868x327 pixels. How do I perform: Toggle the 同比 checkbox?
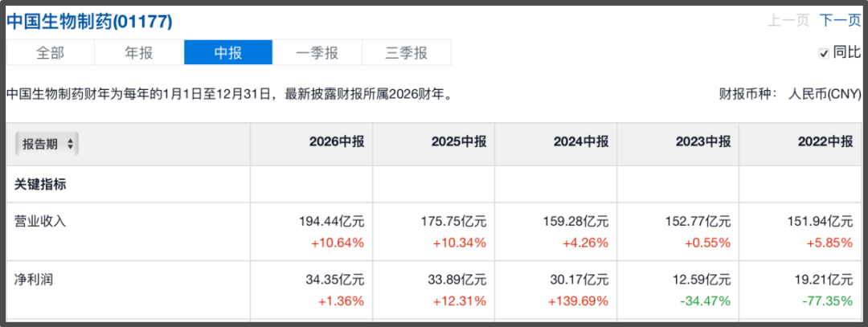point(824,53)
